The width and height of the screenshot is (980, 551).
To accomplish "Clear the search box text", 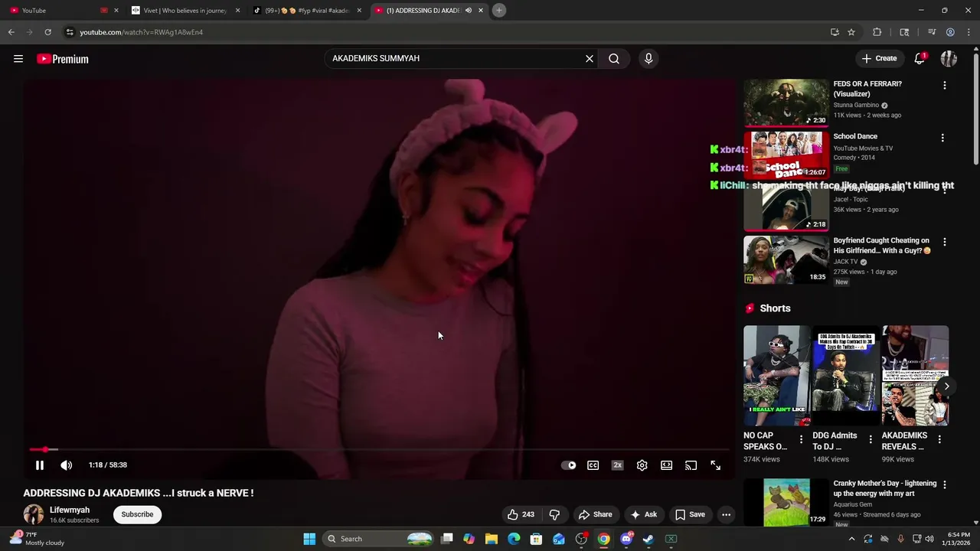I will click(x=590, y=58).
